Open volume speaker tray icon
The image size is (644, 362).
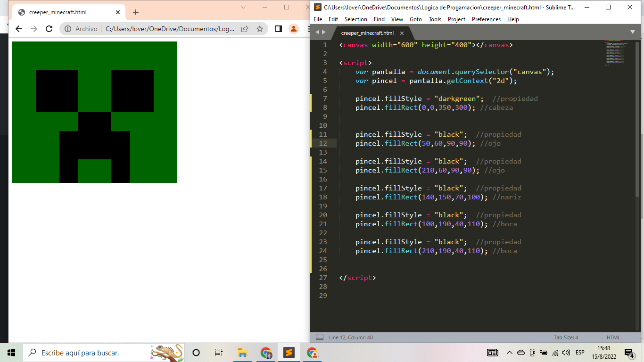point(566,353)
